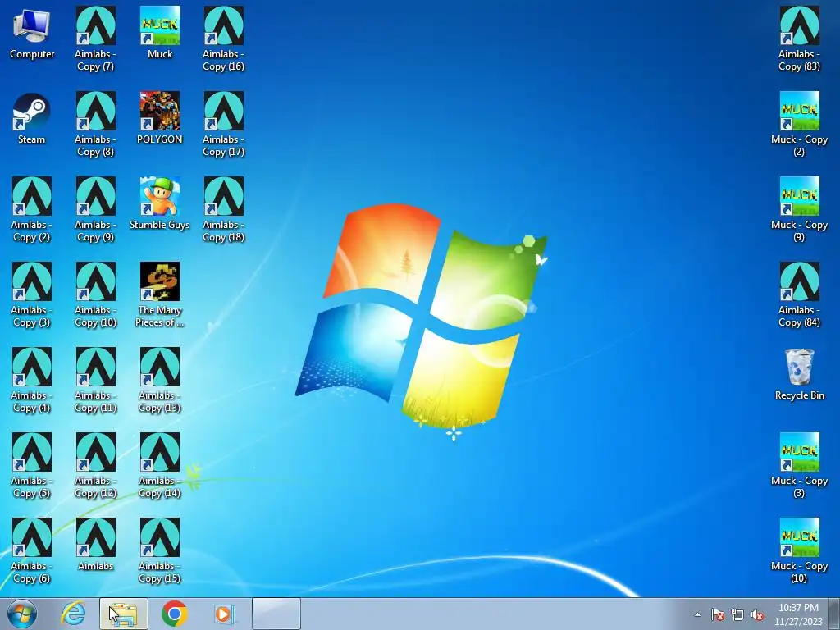Open the Action Center flag icon
Image resolution: width=840 pixels, height=630 pixels.
coord(718,614)
